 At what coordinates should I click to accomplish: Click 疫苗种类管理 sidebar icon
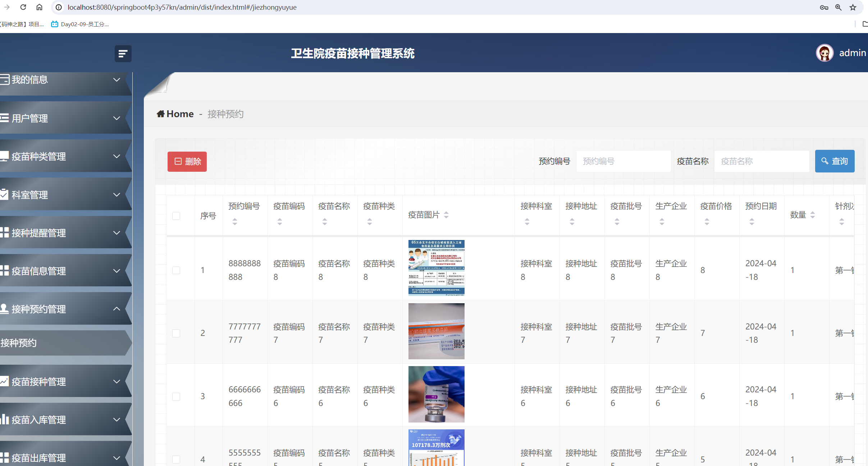4,156
